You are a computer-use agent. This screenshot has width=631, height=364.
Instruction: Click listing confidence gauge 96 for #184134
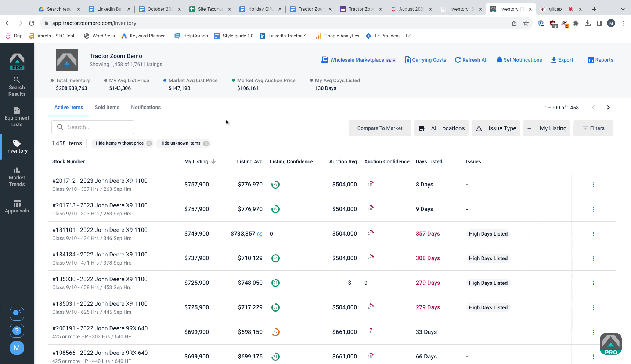coord(275,258)
